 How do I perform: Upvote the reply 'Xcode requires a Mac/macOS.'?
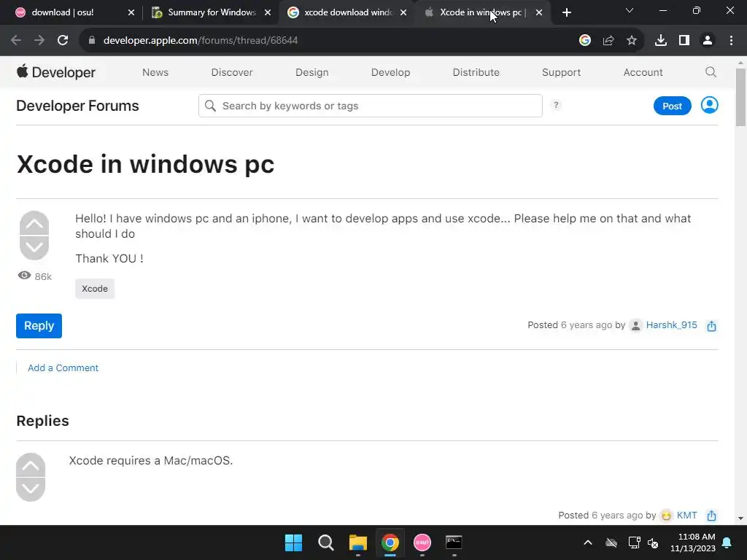pyautogui.click(x=31, y=465)
